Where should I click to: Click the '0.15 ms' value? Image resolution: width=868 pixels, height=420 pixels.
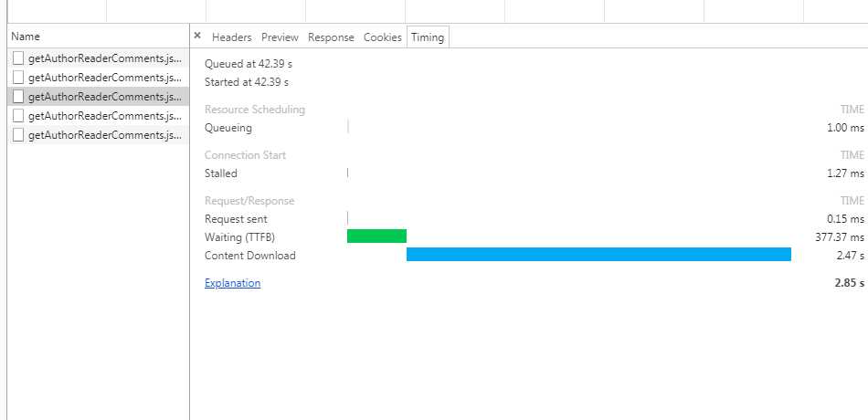[845, 219]
